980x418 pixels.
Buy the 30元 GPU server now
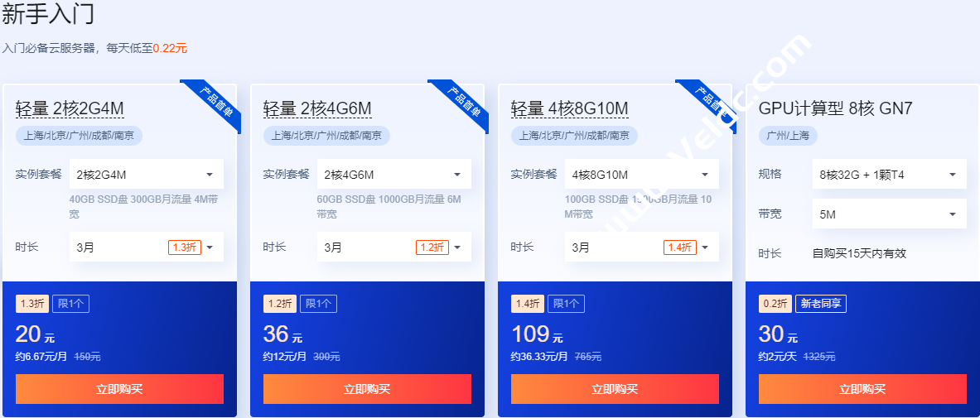coord(862,389)
